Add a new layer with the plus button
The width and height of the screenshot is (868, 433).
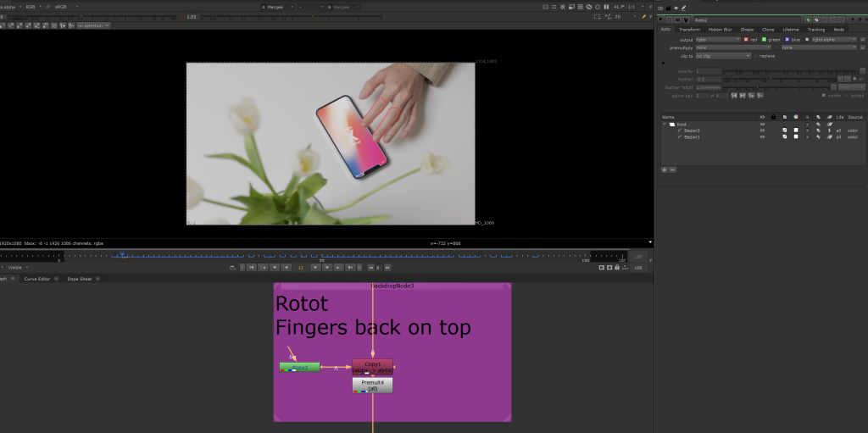665,169
